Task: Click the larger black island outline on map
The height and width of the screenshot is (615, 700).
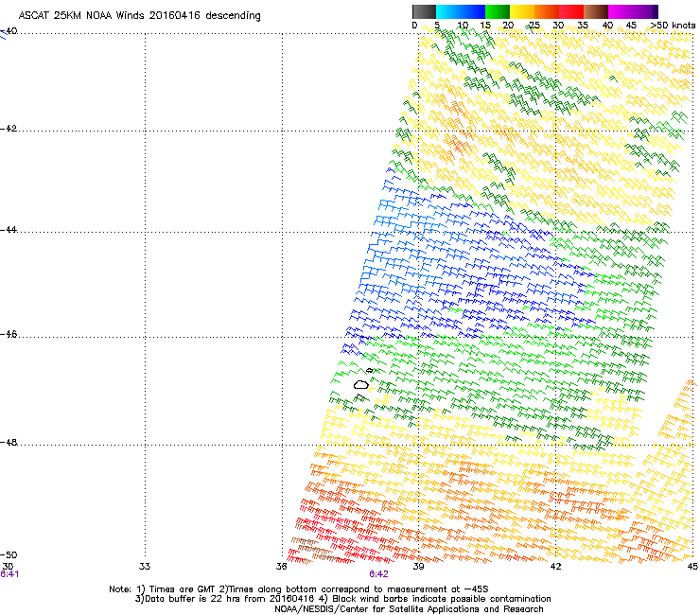Action: (361, 384)
